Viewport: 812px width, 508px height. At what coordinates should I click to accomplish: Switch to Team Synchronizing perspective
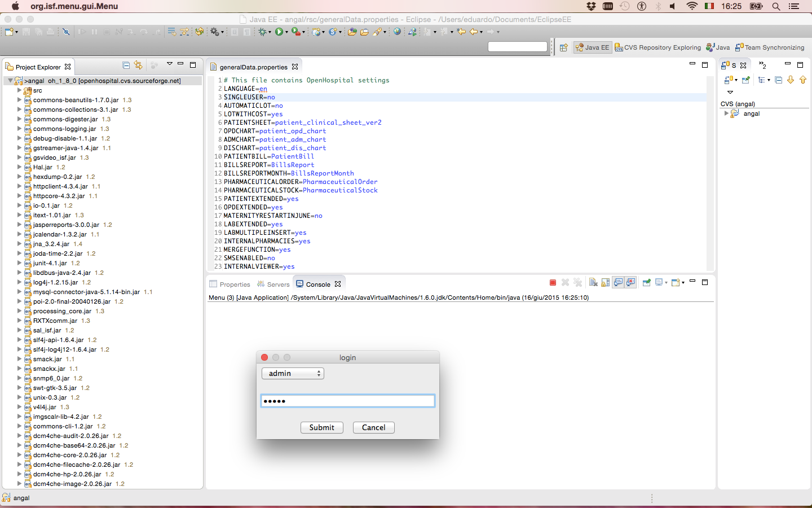770,47
